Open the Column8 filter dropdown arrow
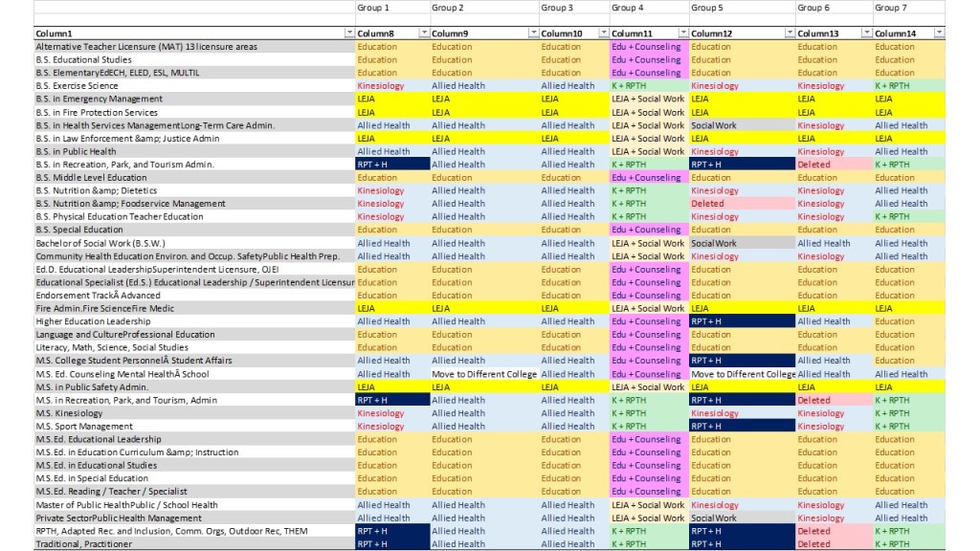 (x=423, y=33)
